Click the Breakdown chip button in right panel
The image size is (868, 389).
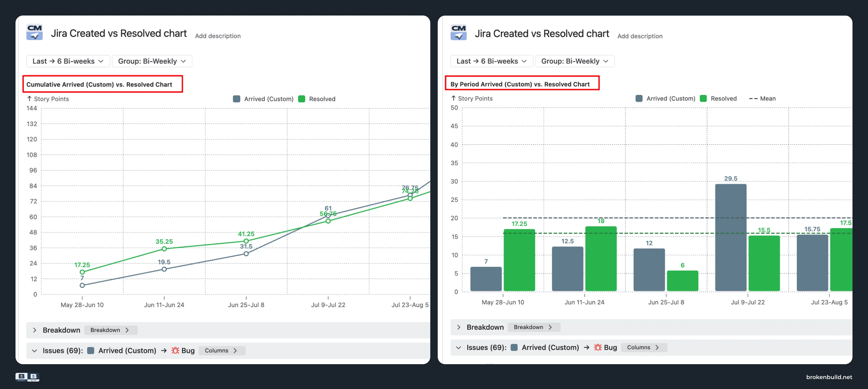[x=534, y=327]
